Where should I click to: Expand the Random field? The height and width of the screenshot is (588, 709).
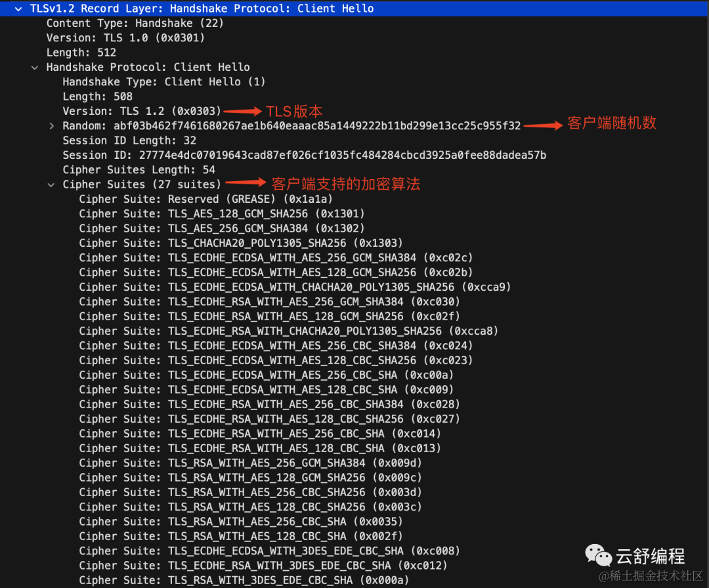(x=52, y=126)
